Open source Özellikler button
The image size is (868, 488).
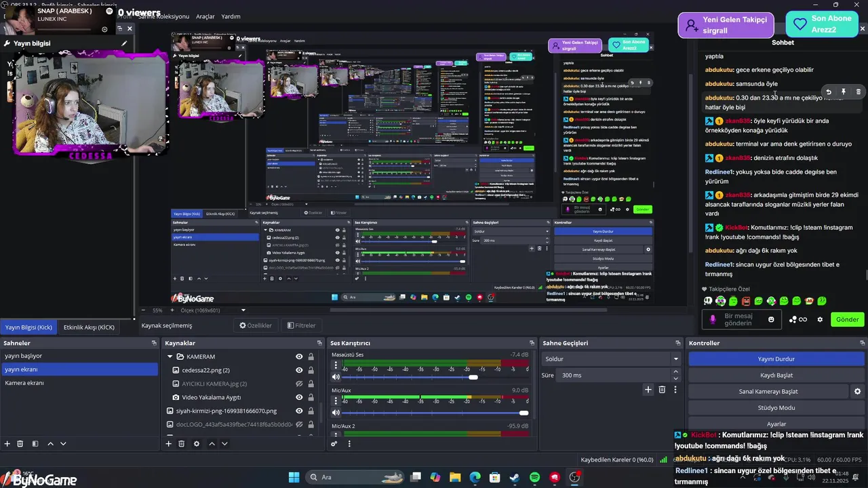pos(256,325)
